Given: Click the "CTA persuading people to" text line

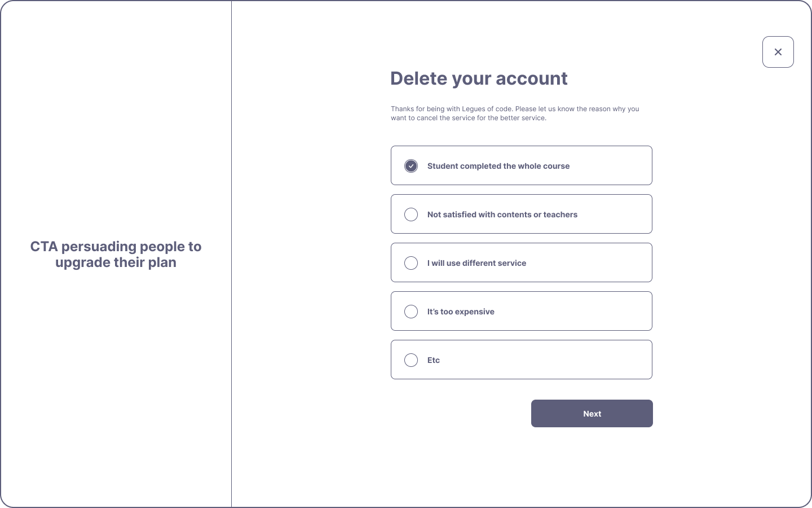Looking at the screenshot, I should 116,247.
